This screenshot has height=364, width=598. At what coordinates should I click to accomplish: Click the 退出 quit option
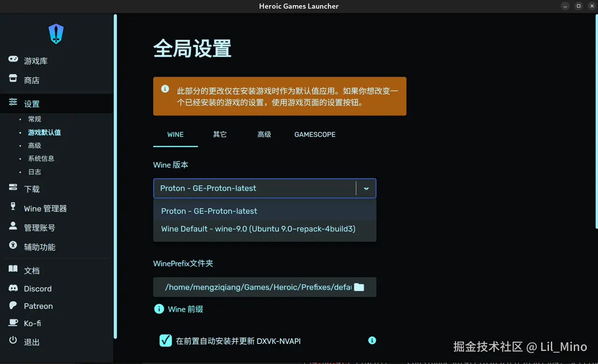33,342
